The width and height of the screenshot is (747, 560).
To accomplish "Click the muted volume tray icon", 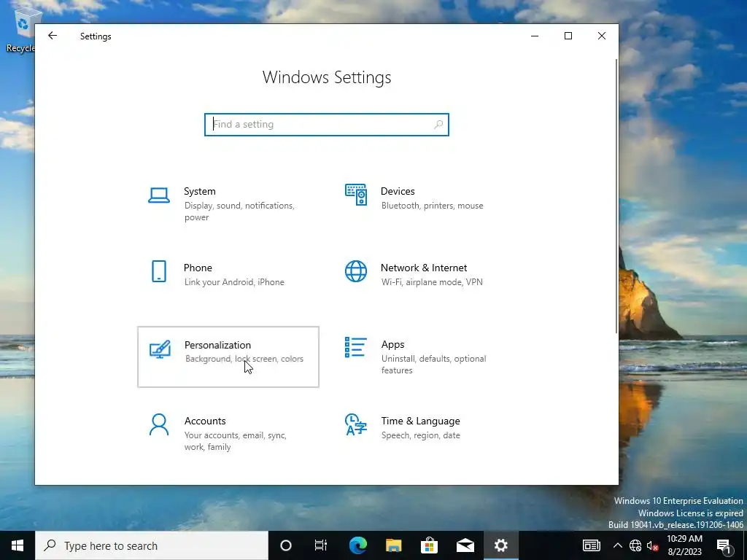I will click(653, 545).
